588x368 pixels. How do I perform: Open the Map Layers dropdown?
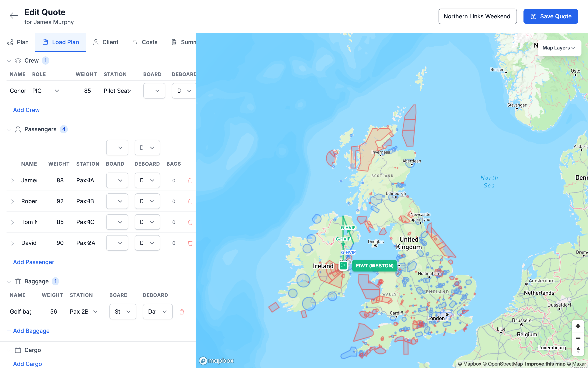coord(559,48)
